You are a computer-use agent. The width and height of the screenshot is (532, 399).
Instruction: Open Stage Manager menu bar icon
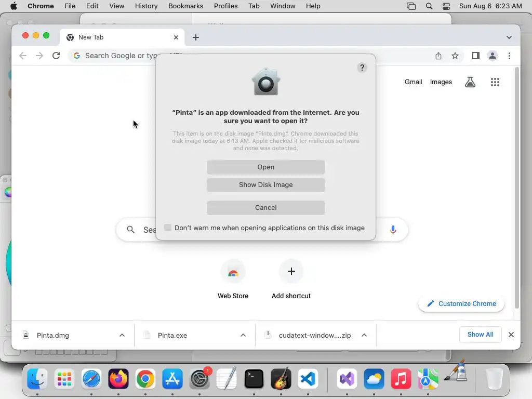[411, 6]
